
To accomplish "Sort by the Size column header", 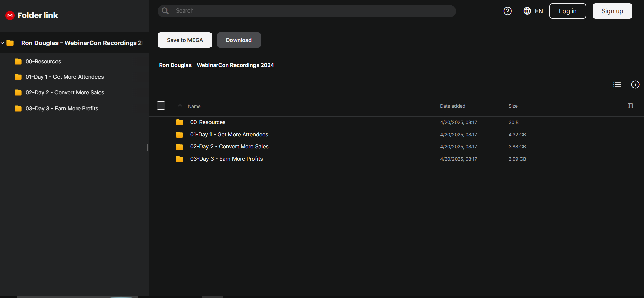I will pos(513,106).
